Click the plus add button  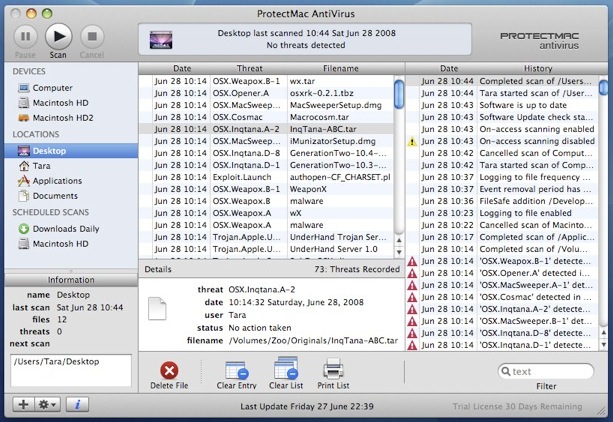point(23,405)
